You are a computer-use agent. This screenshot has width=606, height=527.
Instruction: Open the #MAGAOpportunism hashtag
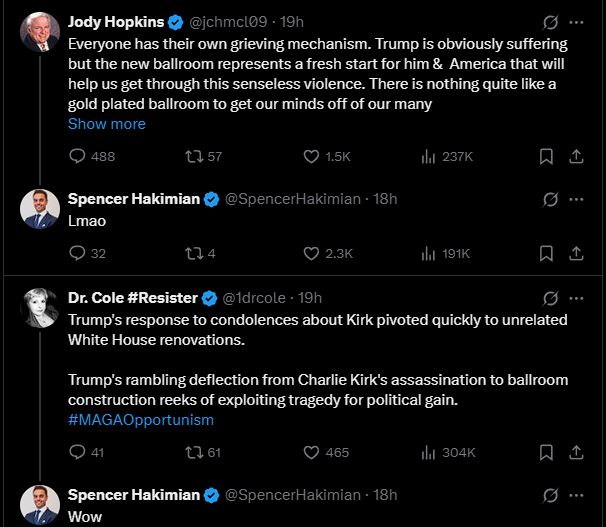[140, 420]
